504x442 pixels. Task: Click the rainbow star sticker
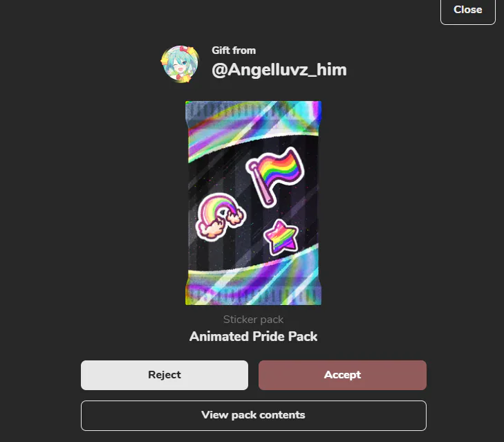pos(281,237)
